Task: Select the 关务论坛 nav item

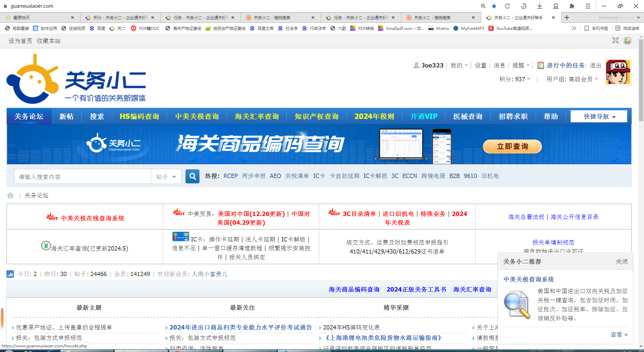Action: tap(29, 116)
